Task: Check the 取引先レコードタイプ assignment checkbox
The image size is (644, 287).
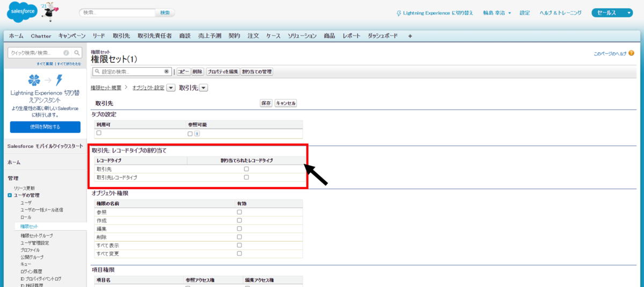Action: pos(246,177)
